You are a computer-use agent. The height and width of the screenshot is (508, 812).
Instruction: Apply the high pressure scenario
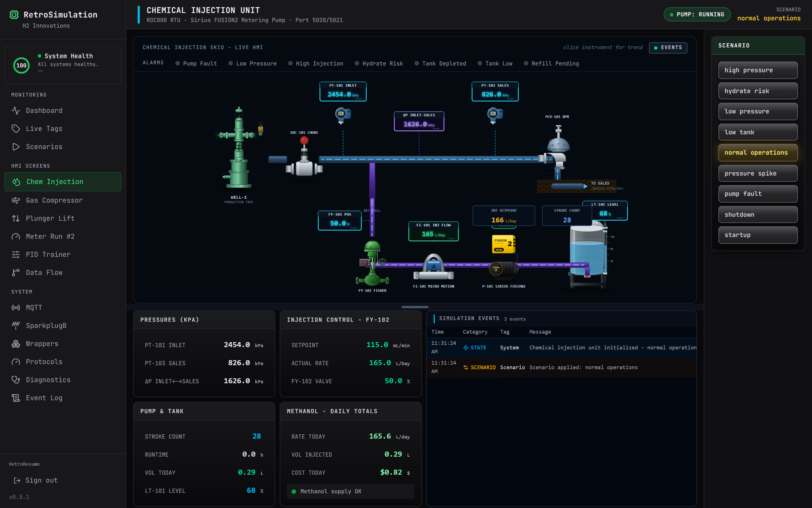point(758,70)
